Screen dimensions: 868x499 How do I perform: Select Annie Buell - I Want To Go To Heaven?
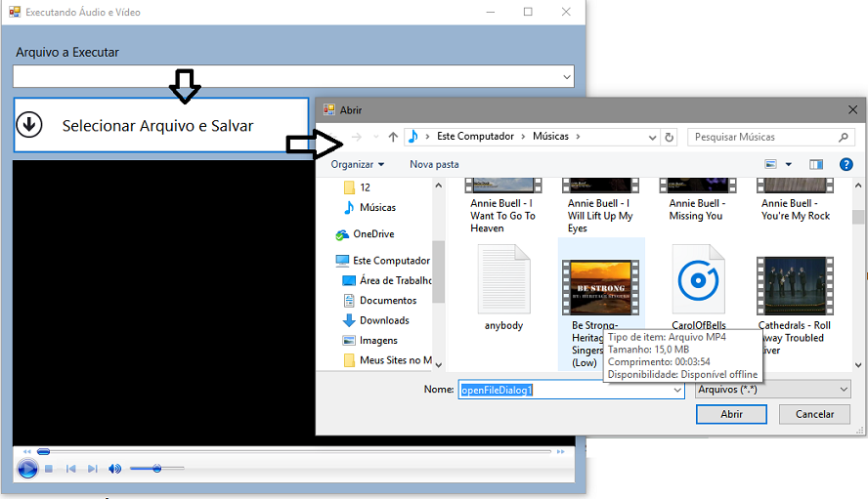click(503, 206)
